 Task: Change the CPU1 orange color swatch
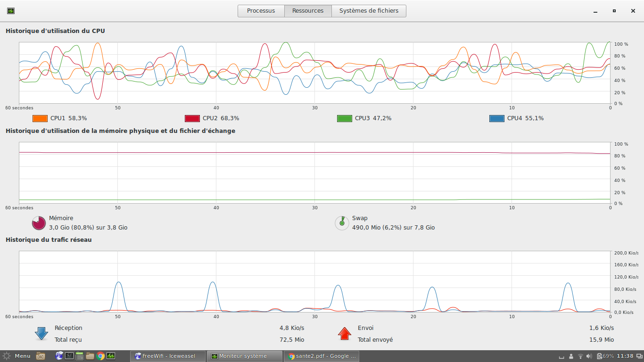40,118
